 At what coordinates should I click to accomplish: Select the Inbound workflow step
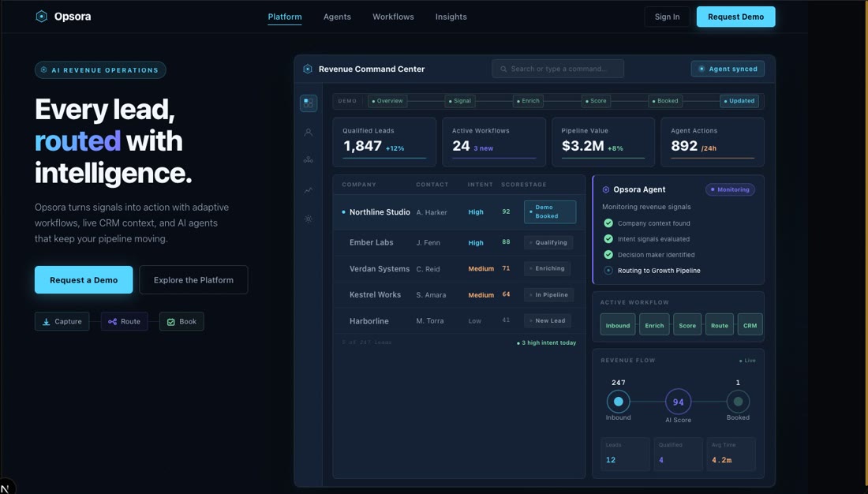point(618,325)
